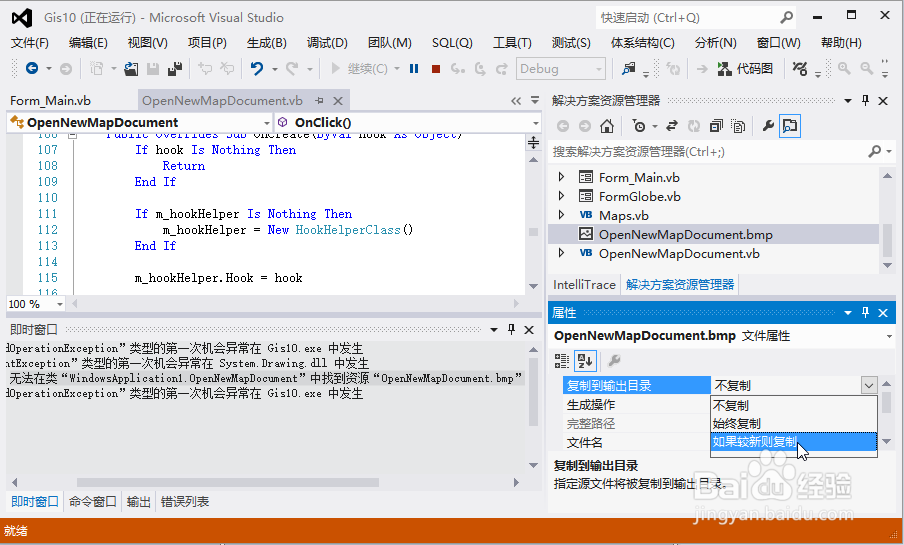The width and height of the screenshot is (904, 545).
Task: Switch to the 错误列表 tab
Action: [184, 502]
